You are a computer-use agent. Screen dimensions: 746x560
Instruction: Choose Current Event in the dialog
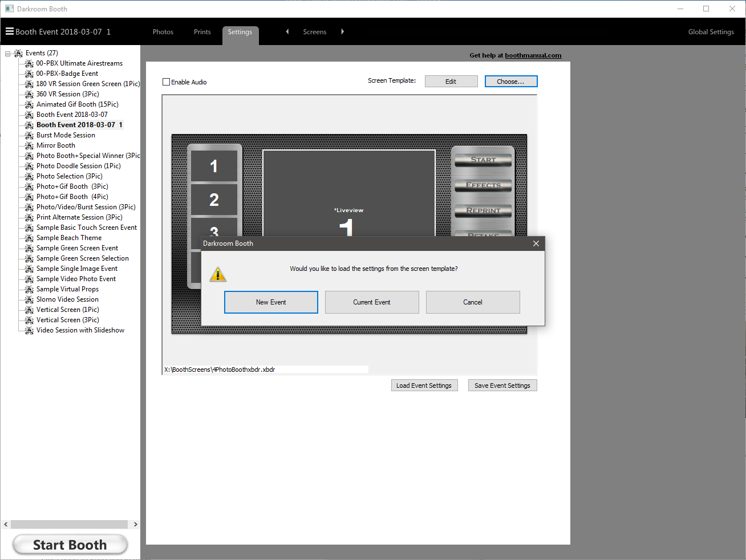[372, 302]
